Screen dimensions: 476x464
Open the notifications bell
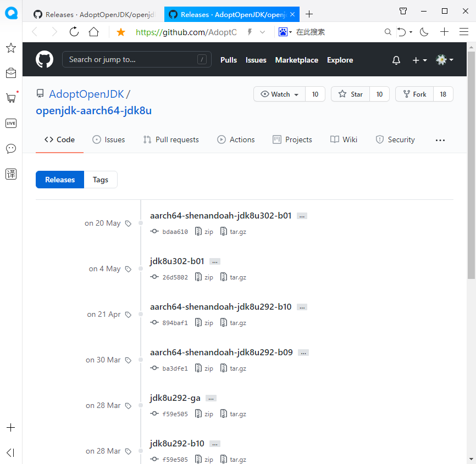point(396,60)
